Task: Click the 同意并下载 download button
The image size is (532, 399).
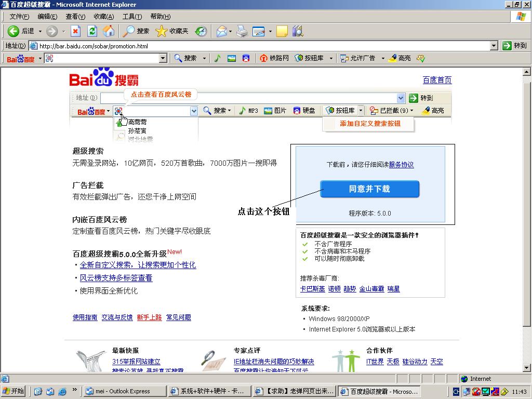Action: [x=369, y=189]
